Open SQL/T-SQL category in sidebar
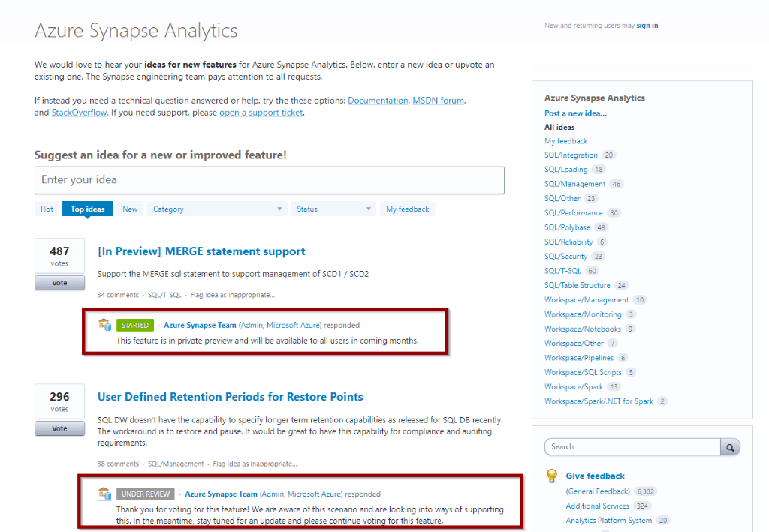The height and width of the screenshot is (532, 769). [562, 271]
